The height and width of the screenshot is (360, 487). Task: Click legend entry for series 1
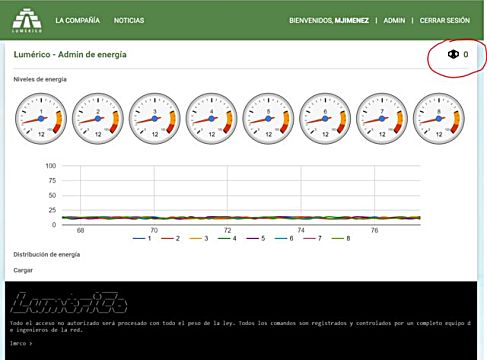(142, 238)
